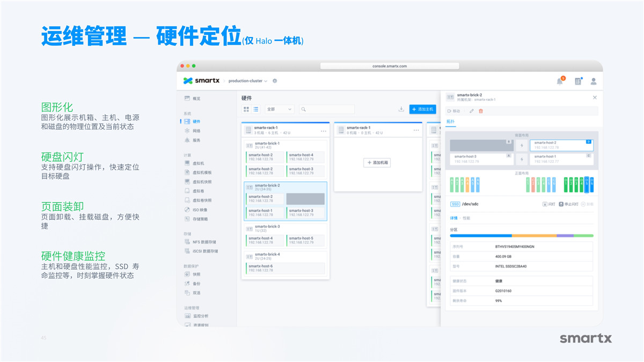Click the hardware search field
This screenshot has height=362, width=644.
(x=327, y=109)
